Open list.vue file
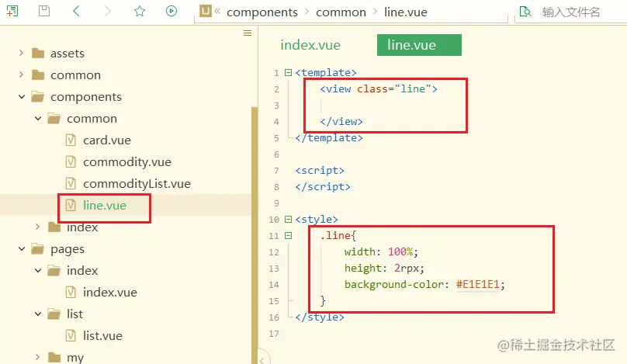The height and width of the screenshot is (364, 627). 102,335
